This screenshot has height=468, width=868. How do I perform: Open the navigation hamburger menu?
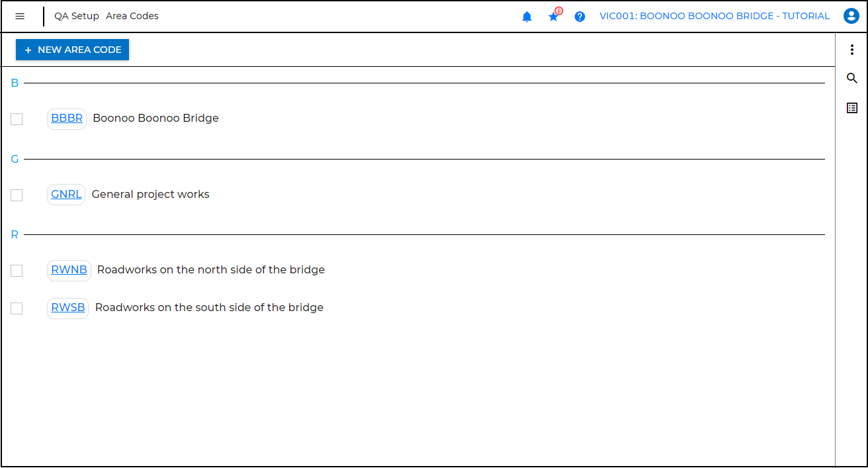(20, 16)
